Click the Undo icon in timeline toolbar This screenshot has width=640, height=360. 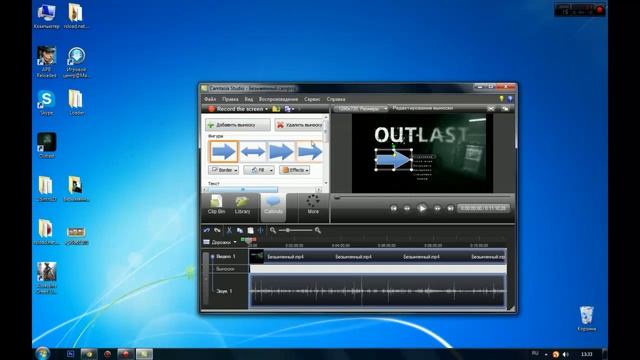pyautogui.click(x=207, y=230)
